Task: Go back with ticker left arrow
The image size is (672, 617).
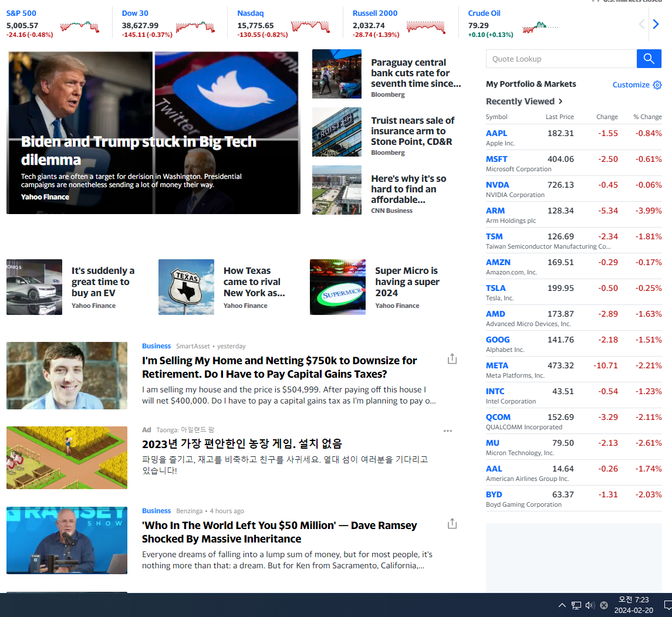Action: pyautogui.click(x=641, y=24)
